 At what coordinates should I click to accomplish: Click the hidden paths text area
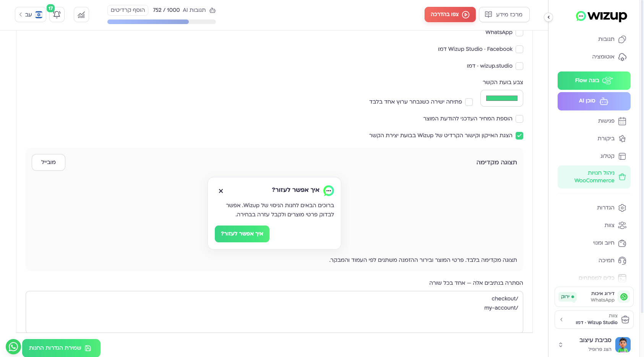(274, 312)
